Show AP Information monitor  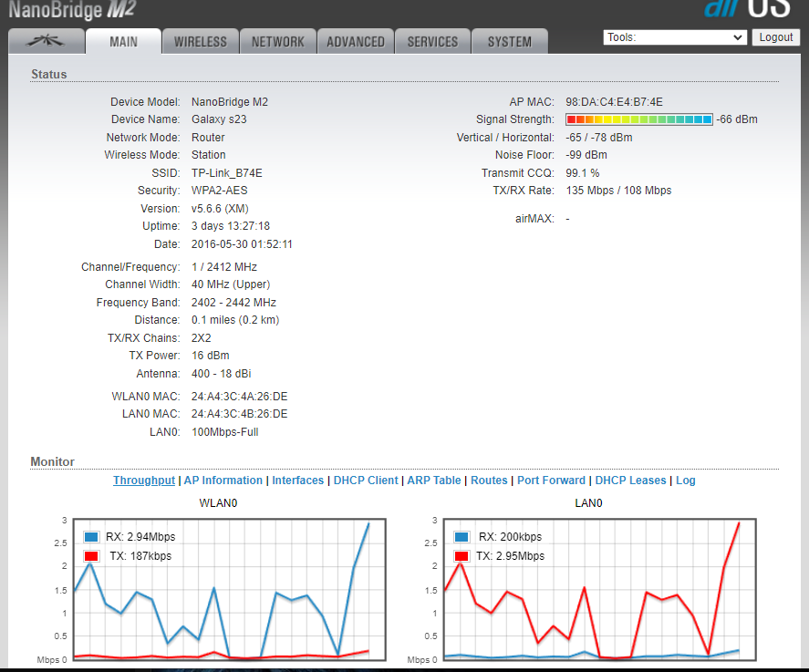223,481
